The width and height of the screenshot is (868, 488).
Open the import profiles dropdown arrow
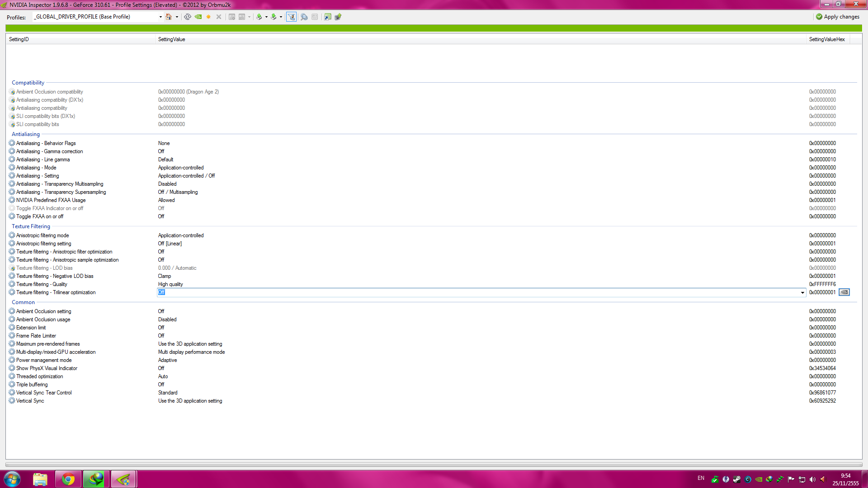pos(281,17)
